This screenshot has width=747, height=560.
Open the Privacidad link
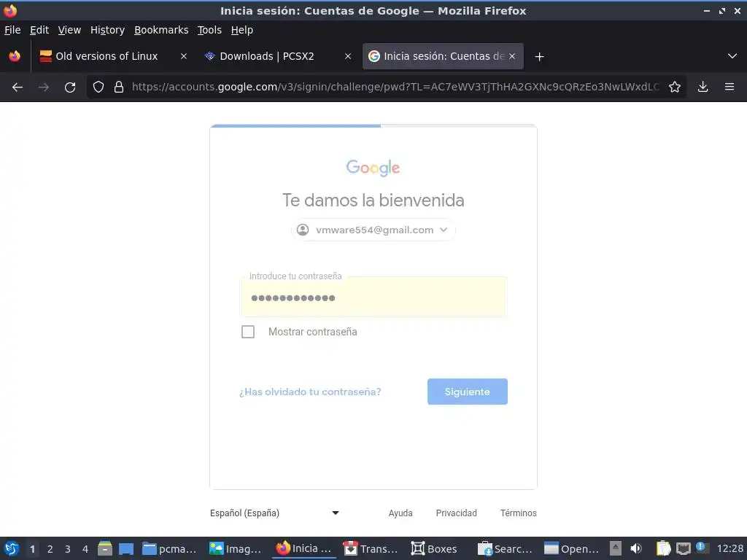point(457,513)
